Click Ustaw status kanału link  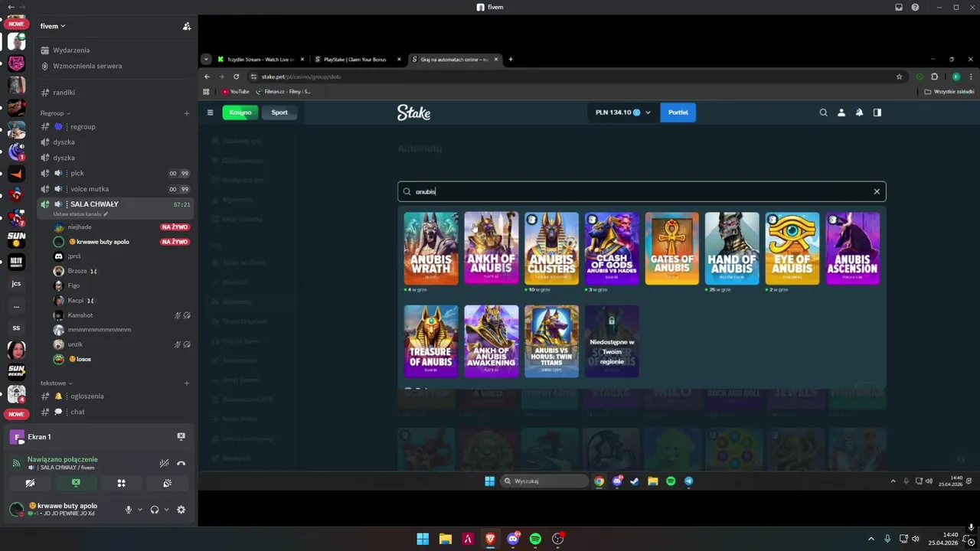click(80, 214)
